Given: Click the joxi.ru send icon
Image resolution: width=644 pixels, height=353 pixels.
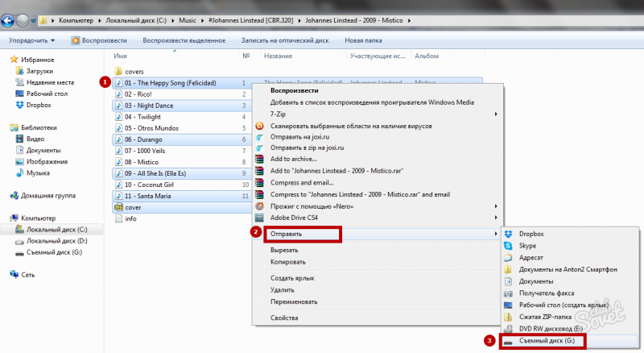Looking at the screenshot, I should 259,137.
